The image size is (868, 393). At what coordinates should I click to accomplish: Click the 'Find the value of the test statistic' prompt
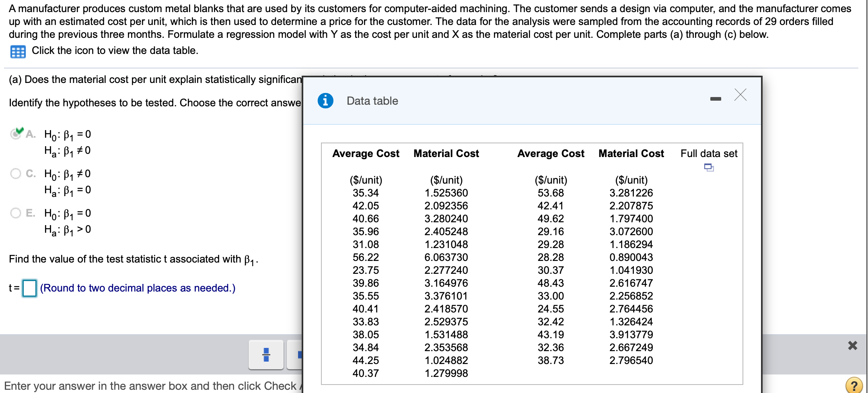[134, 260]
